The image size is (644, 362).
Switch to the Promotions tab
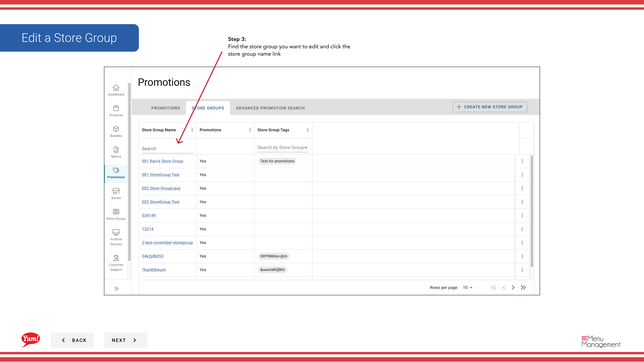click(x=165, y=108)
